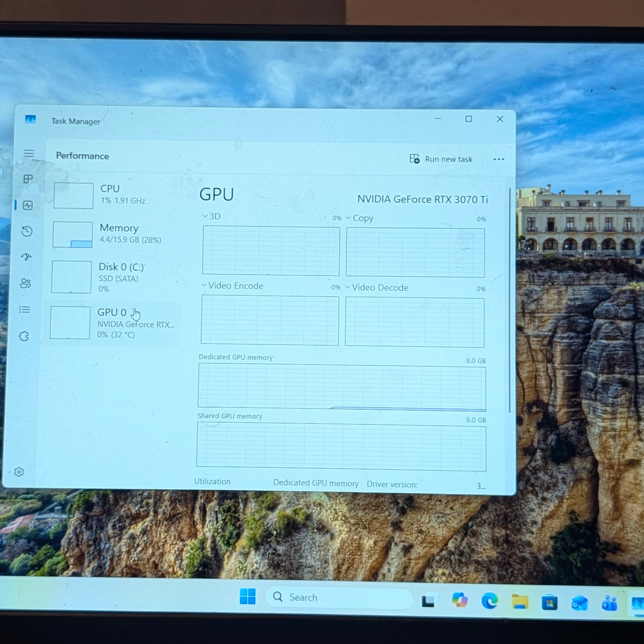644x644 pixels.
Task: Open Microsoft Store from the taskbar
Action: [x=549, y=602]
